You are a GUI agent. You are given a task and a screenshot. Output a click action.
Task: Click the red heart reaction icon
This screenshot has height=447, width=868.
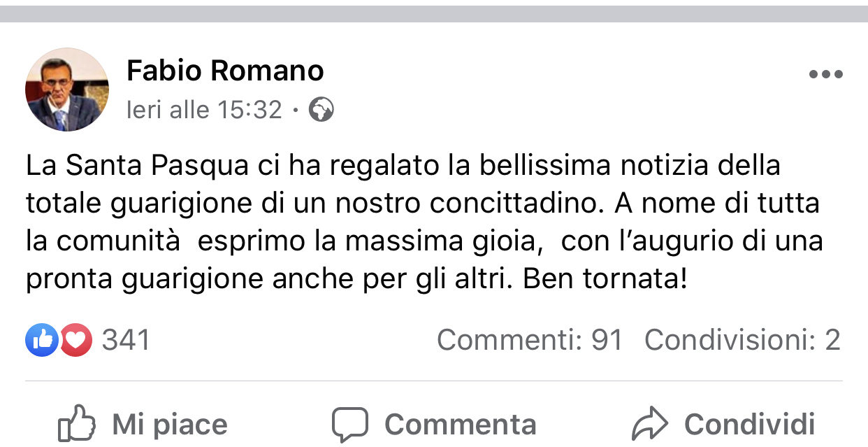click(75, 341)
